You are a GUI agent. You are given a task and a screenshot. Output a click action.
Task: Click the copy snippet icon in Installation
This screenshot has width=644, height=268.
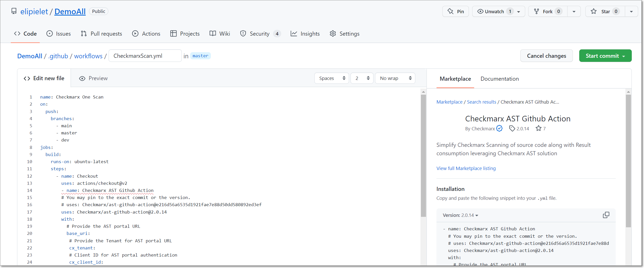606,215
